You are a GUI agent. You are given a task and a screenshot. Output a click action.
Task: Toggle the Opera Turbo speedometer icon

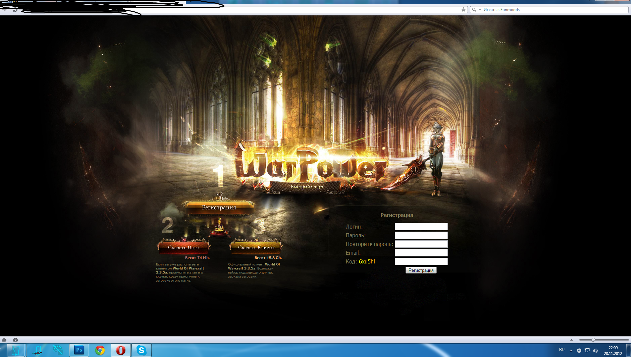[15, 340]
